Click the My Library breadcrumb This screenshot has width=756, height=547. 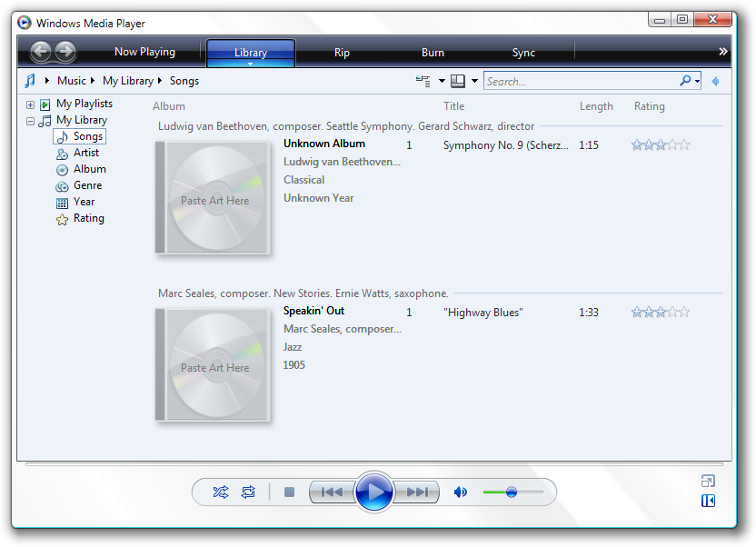click(128, 81)
